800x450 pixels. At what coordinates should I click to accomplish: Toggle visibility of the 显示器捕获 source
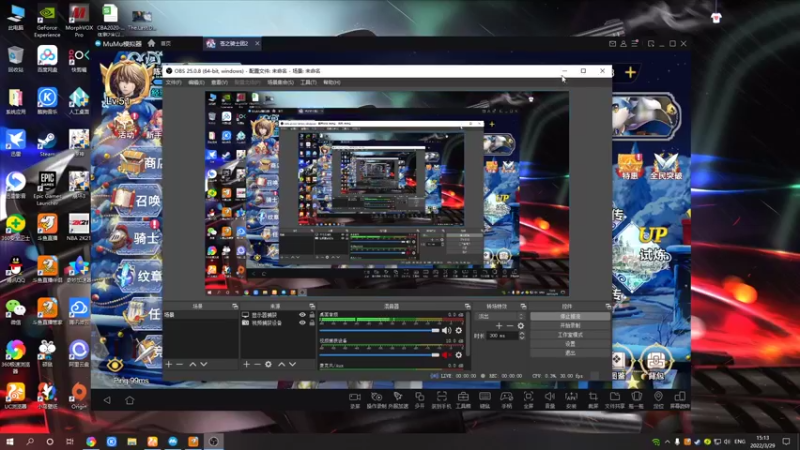coord(302,315)
